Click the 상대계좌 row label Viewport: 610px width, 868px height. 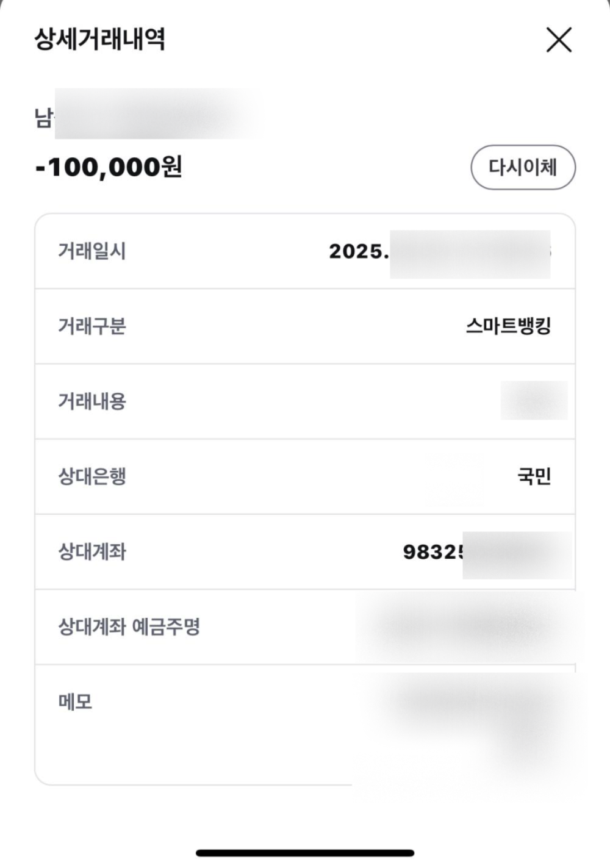tap(91, 551)
